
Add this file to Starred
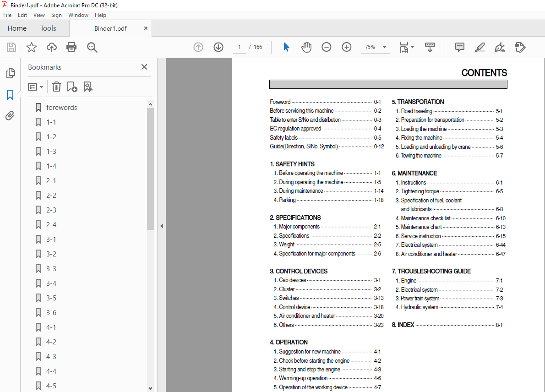click(x=32, y=47)
